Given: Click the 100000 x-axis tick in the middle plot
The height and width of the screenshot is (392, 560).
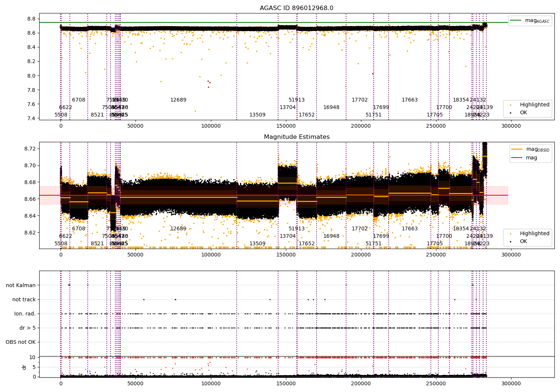Looking at the screenshot, I should (x=211, y=255).
